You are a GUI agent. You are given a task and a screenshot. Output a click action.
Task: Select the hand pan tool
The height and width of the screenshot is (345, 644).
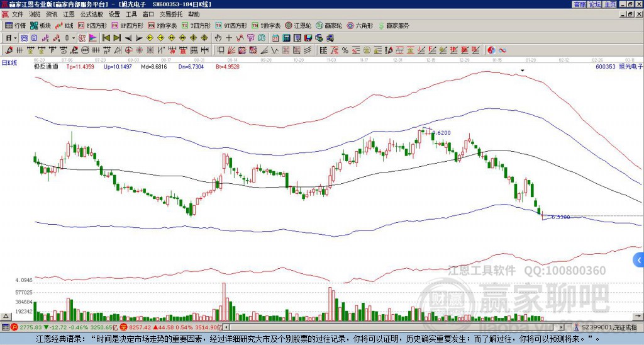click(x=218, y=38)
